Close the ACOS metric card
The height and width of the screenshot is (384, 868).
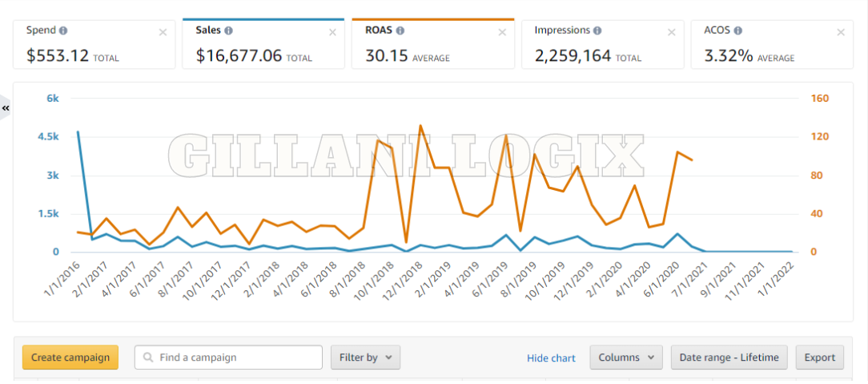coord(841,32)
